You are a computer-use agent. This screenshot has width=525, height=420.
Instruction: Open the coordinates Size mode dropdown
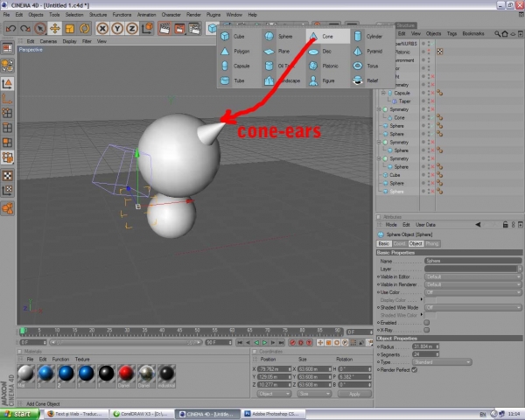click(x=314, y=394)
